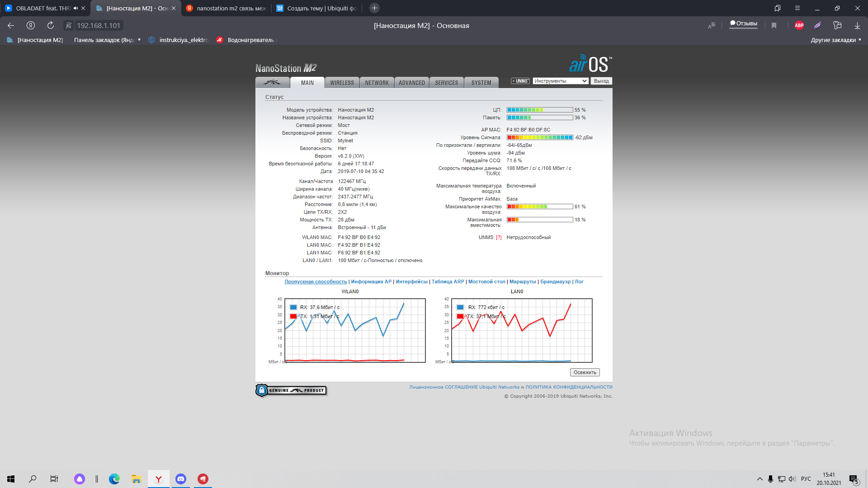The height and width of the screenshot is (488, 868).
Task: Expand Другие закладки folder
Action: (x=836, y=40)
